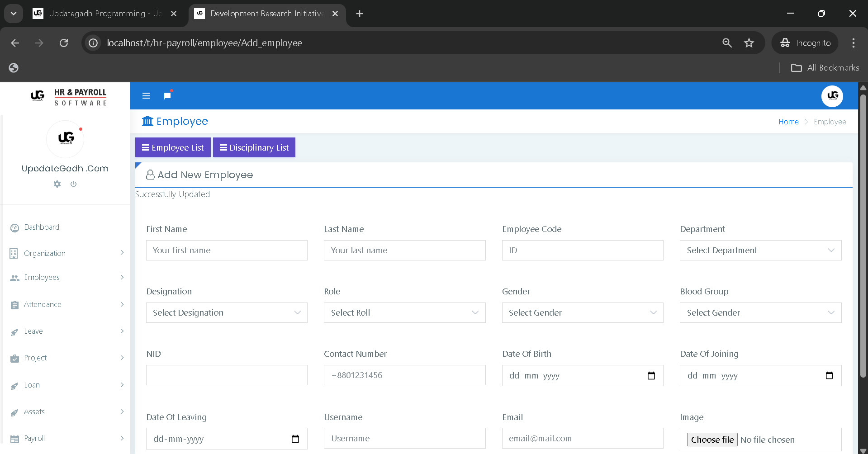Image resolution: width=868 pixels, height=454 pixels.
Task: Open the Role dropdown showing Select Roll
Action: (404, 313)
